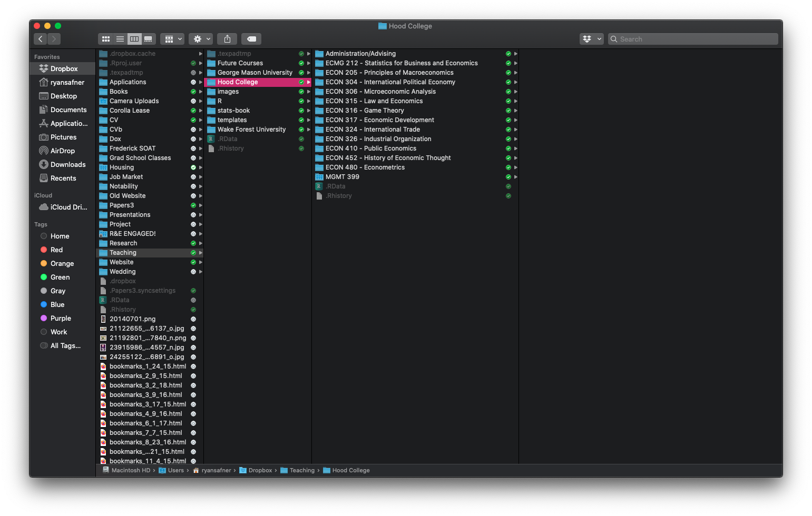Switch to list view in toolbar
This screenshot has height=516, width=812.
click(x=120, y=39)
